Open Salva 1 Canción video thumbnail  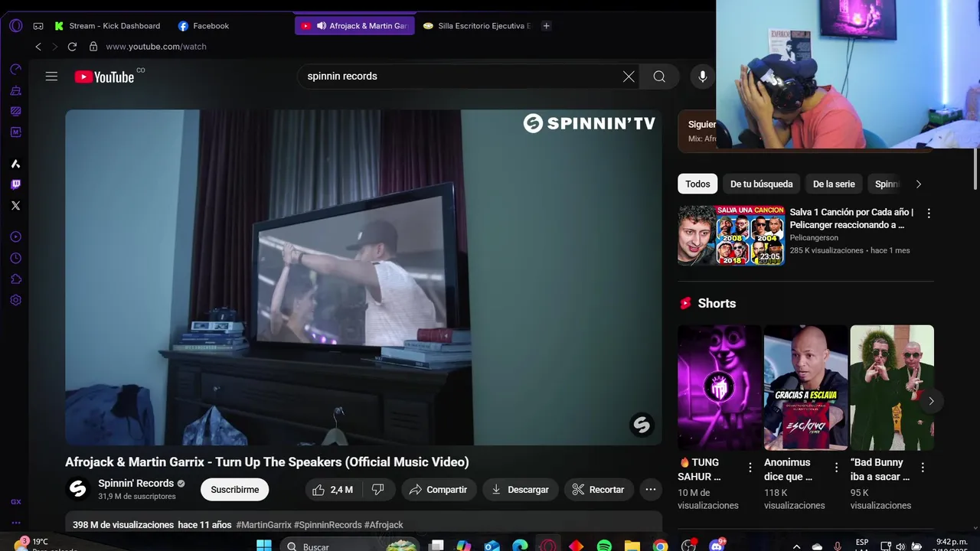(x=731, y=235)
